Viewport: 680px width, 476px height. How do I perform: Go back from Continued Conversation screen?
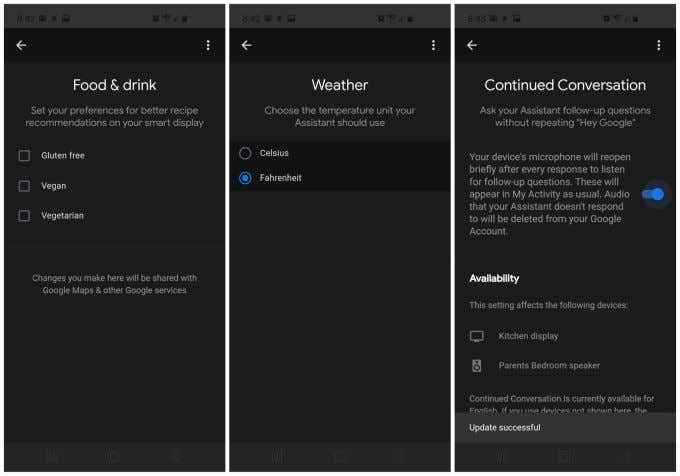pos(472,45)
